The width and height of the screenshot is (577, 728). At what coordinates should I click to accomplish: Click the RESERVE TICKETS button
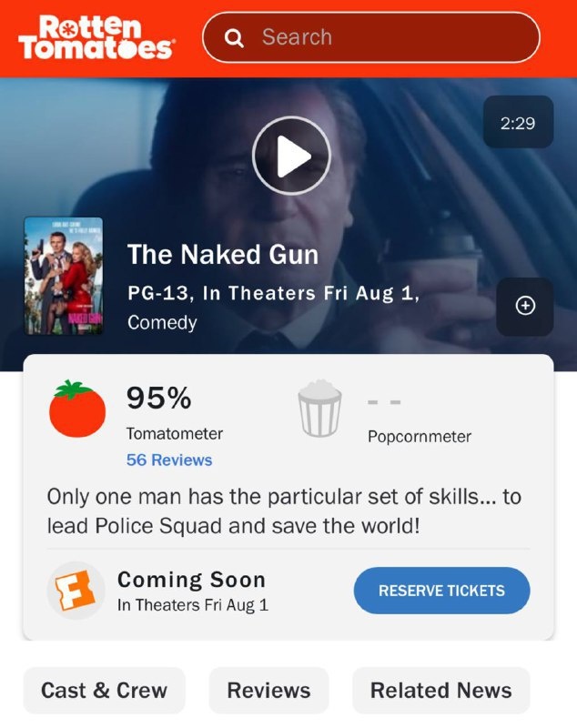pyautogui.click(x=441, y=591)
